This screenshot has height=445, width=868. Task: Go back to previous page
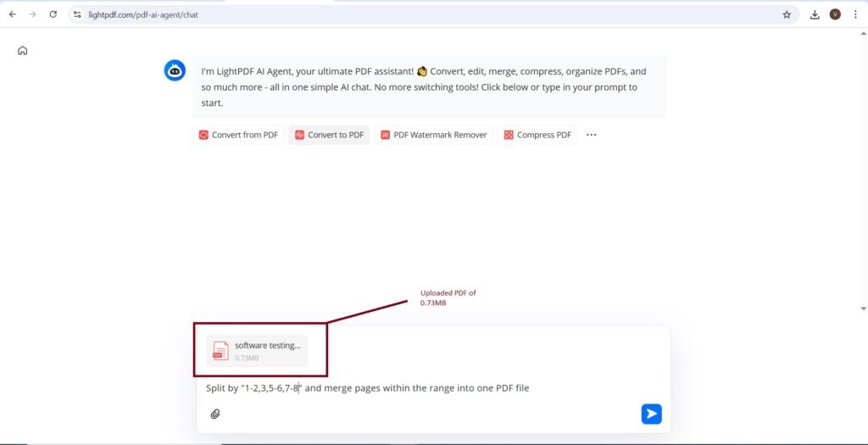pyautogui.click(x=12, y=14)
